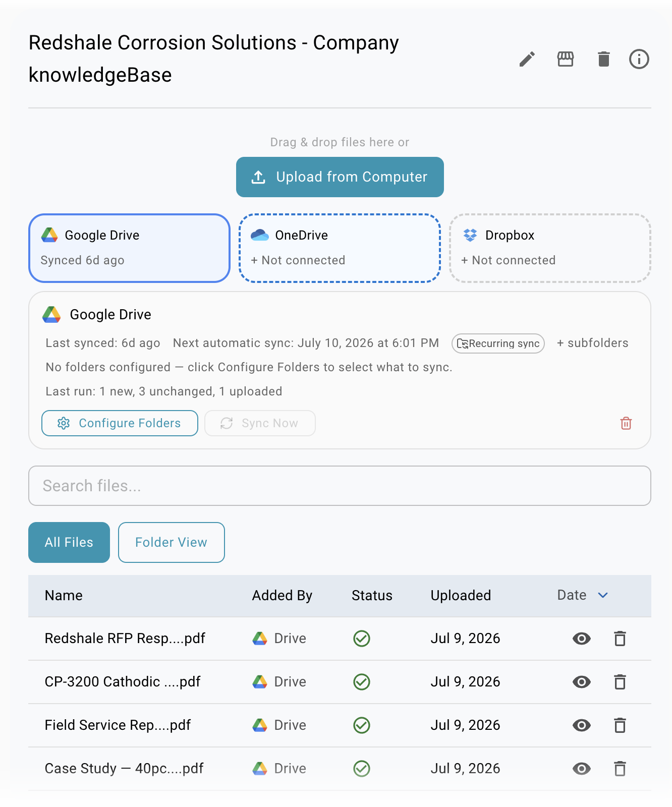Image resolution: width=672 pixels, height=807 pixels.
Task: Click the OneDrive cloud logo
Action: 259,235
